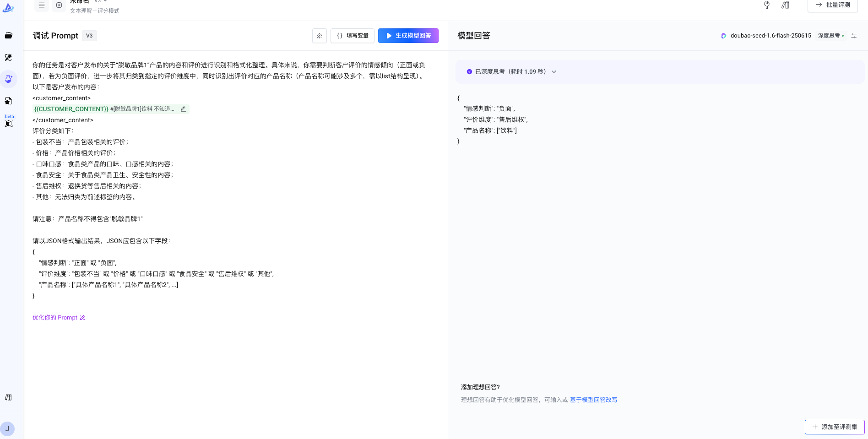Click the 填写变量 fill variables button
Viewport: 868px width, 439px height.
[353, 36]
